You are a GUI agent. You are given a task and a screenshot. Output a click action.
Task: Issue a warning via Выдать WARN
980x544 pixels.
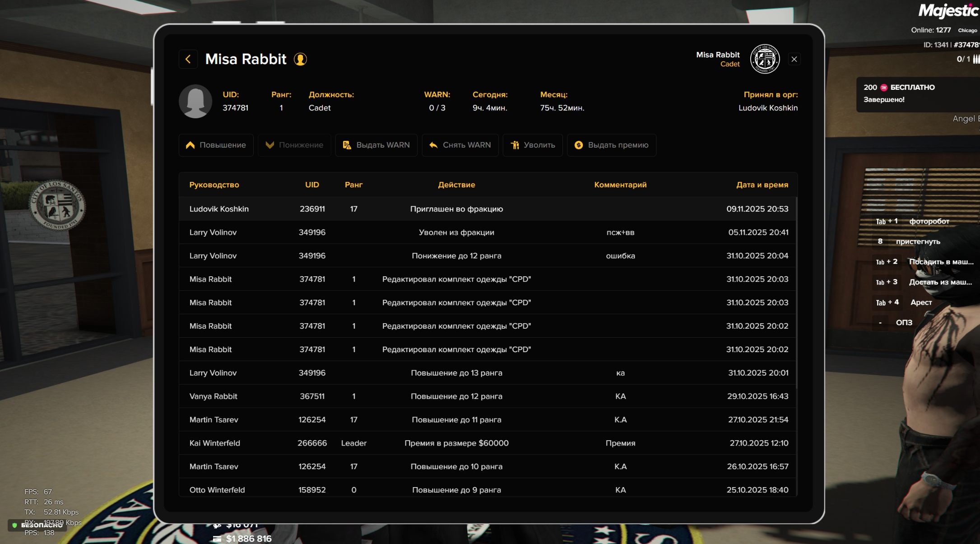coord(376,145)
